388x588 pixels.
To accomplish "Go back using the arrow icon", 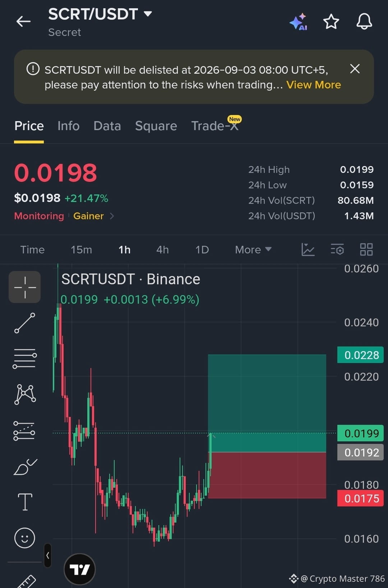I will 24,22.
